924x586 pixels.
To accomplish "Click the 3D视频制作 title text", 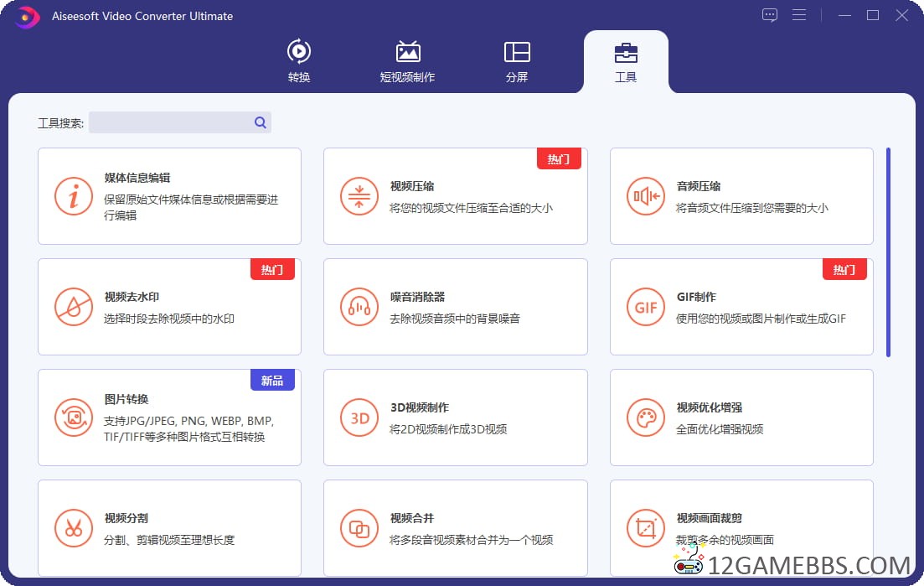I will pyautogui.click(x=419, y=407).
